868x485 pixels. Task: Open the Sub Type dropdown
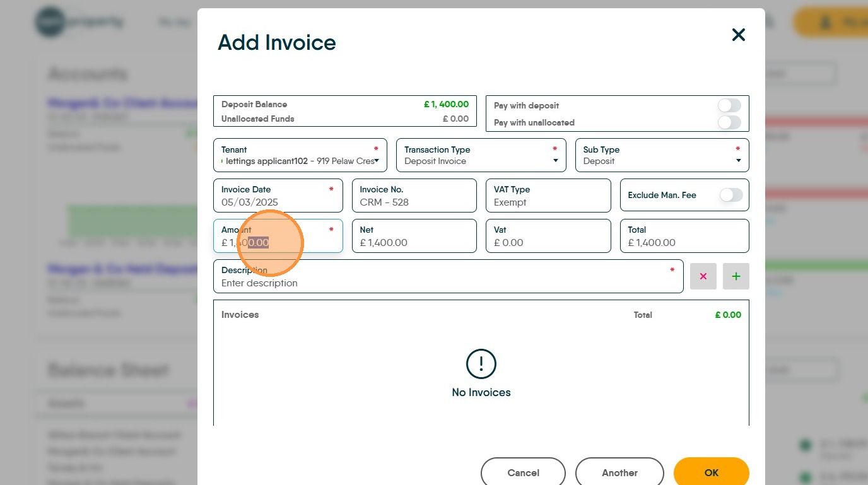coord(662,155)
